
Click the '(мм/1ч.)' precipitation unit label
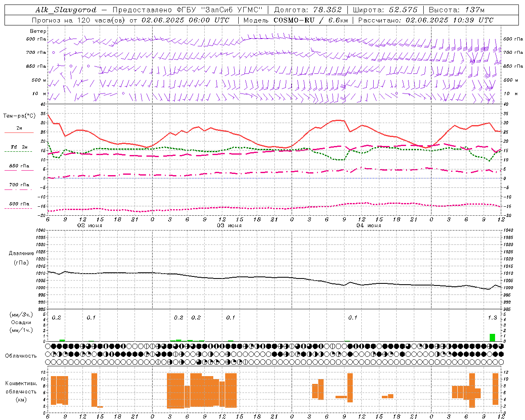click(x=21, y=330)
